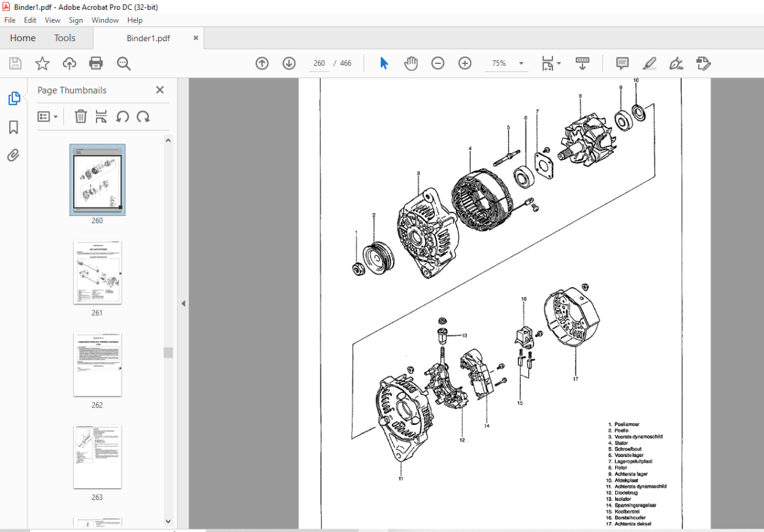Select the Highlight text tool
Image resolution: width=764 pixels, height=532 pixels.
(x=649, y=63)
